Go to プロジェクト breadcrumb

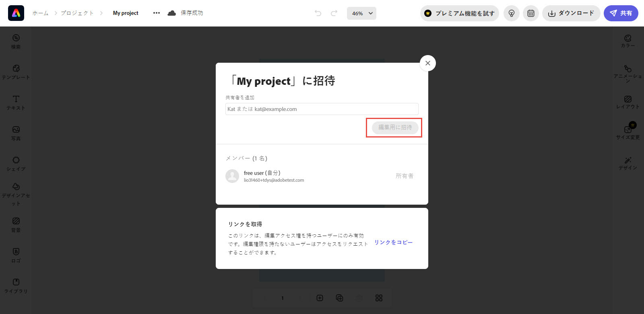77,13
